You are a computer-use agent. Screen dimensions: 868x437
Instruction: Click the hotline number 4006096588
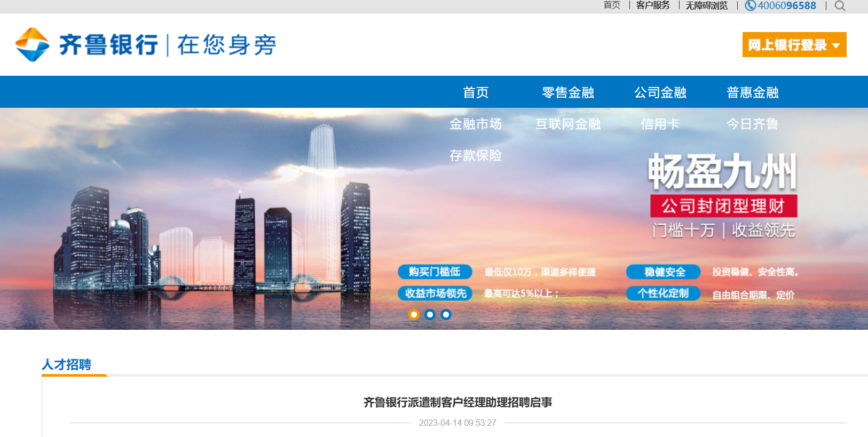(x=787, y=5)
